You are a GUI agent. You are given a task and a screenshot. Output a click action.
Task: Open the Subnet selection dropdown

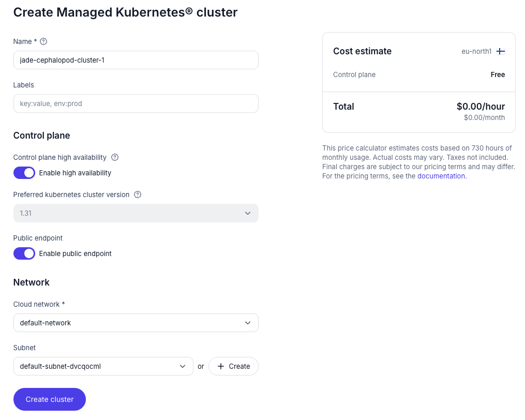103,366
